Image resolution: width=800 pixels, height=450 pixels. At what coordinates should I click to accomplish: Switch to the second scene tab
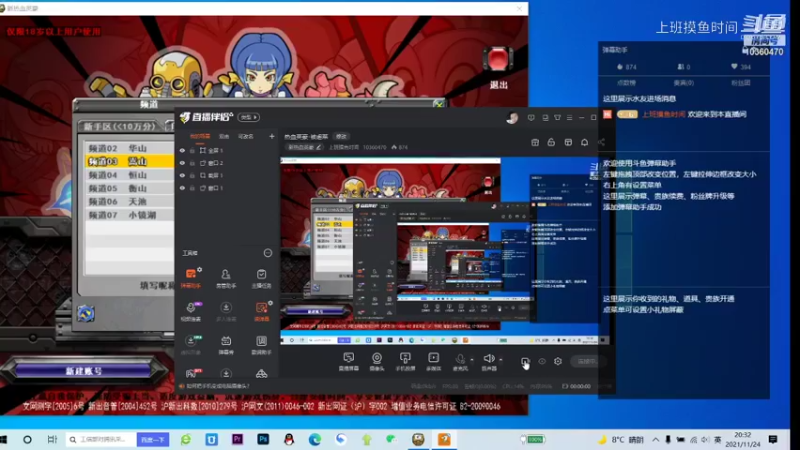[x=223, y=136]
